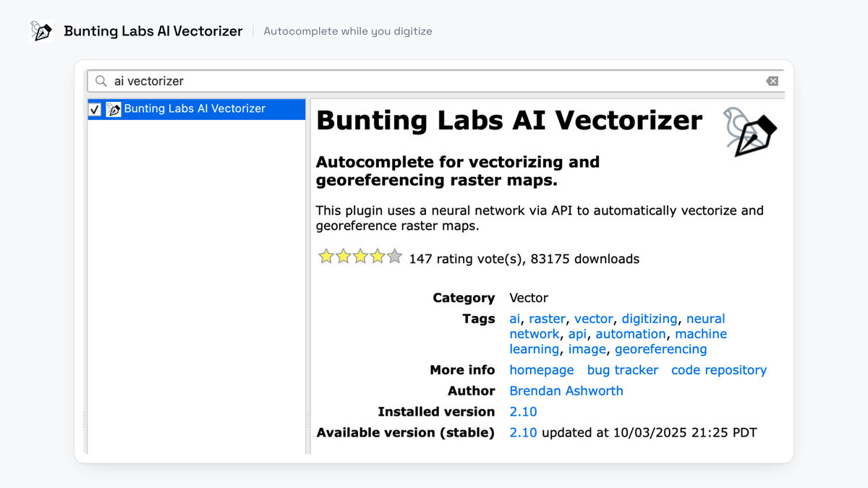Click the 'More info' label
Screen dimensions: 868x488
click(462, 370)
